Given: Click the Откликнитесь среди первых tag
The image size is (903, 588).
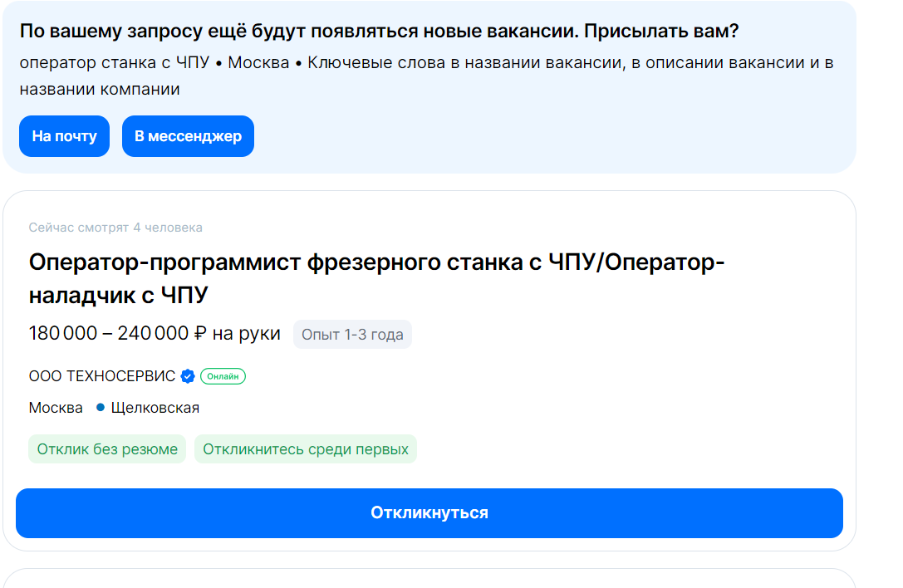Looking at the screenshot, I should [x=306, y=449].
